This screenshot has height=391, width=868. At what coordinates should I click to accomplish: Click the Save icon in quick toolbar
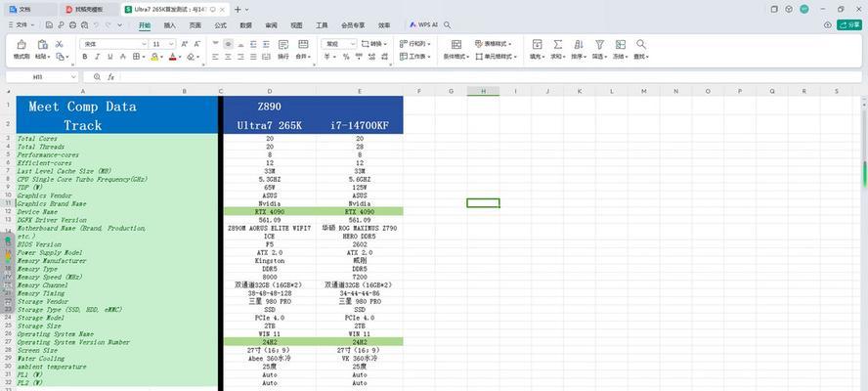[49, 24]
